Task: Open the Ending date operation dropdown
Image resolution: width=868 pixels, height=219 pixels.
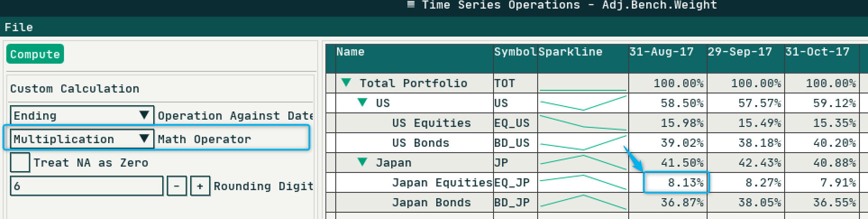Action: pyautogui.click(x=82, y=116)
